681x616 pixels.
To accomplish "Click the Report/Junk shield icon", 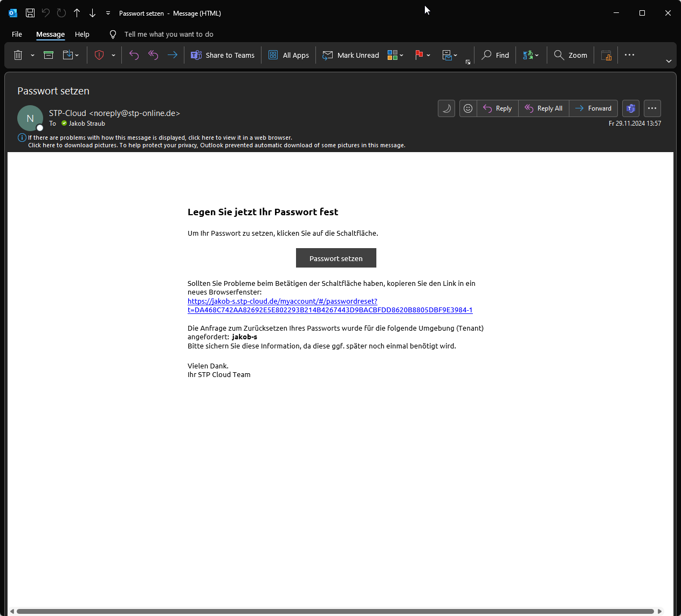I will pyautogui.click(x=99, y=55).
